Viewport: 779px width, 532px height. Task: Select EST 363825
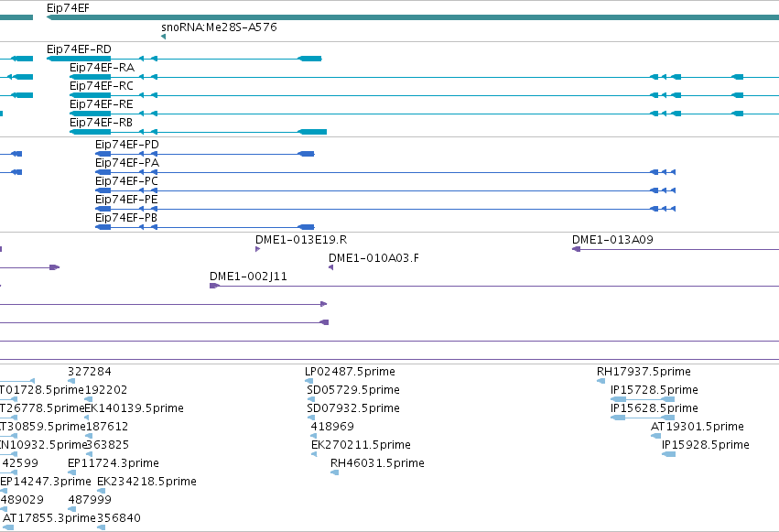tap(108, 445)
